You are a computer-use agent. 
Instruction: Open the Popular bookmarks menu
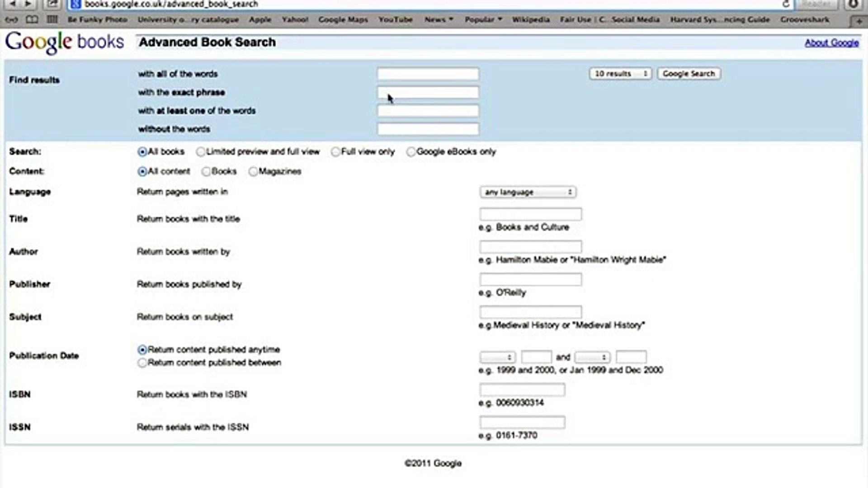pos(483,19)
